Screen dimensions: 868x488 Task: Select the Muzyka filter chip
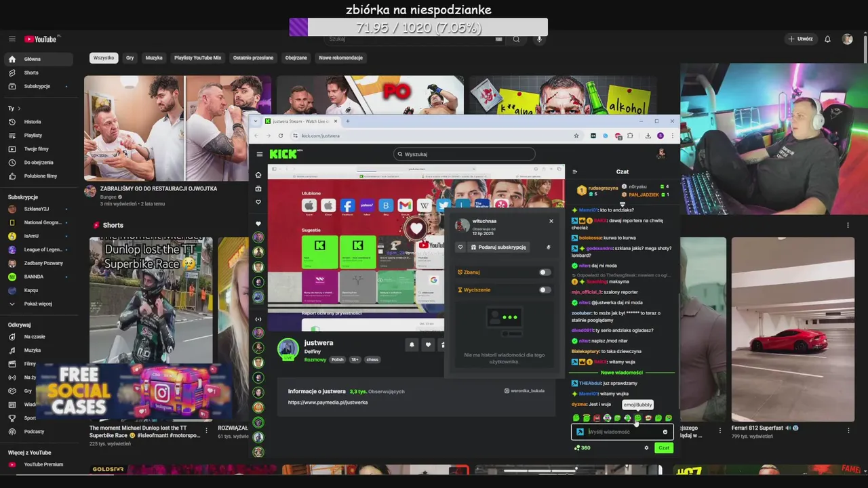[154, 58]
